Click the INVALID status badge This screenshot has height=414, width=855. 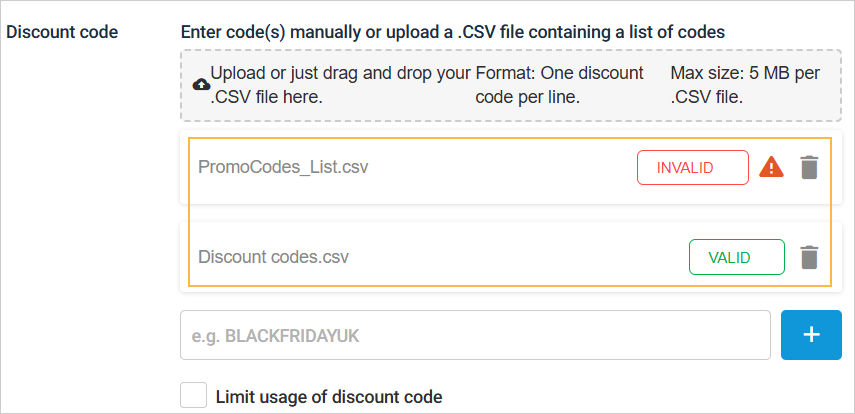click(x=692, y=168)
